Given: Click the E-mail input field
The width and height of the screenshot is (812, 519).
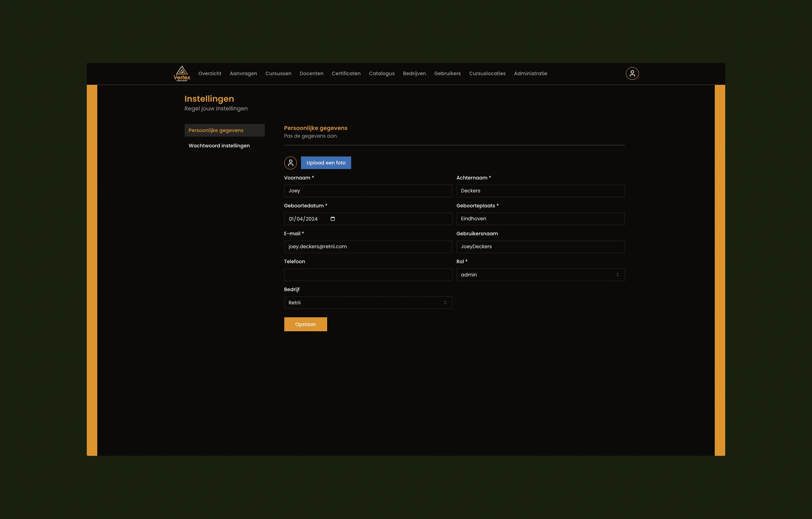Looking at the screenshot, I should tap(368, 246).
